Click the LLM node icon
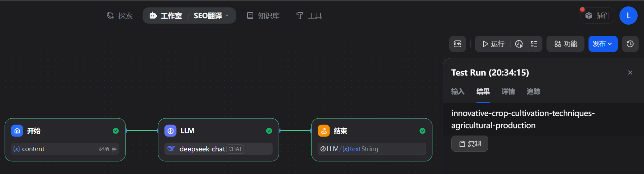The height and width of the screenshot is (174, 644). coord(171,131)
